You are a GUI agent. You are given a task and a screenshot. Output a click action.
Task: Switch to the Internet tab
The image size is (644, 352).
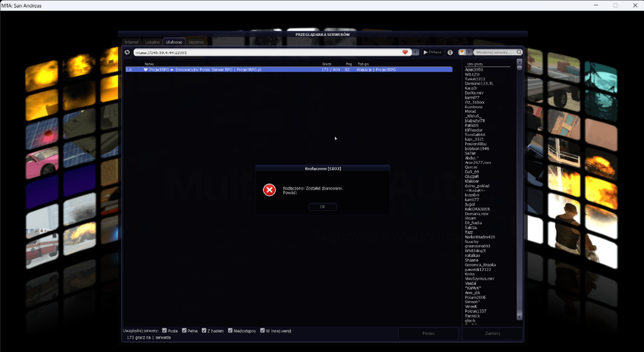(x=132, y=42)
